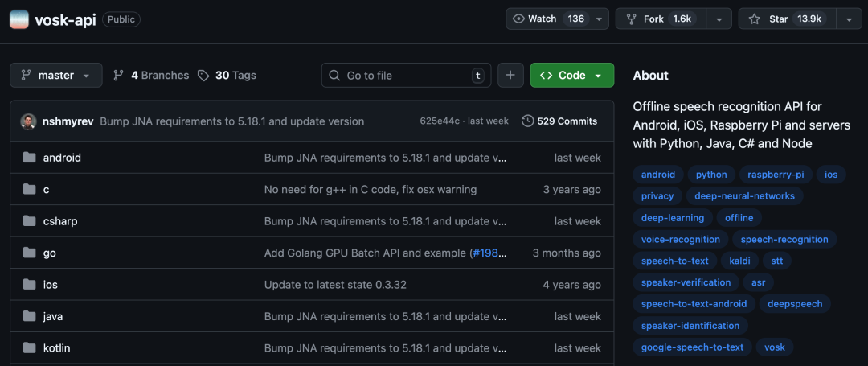Open the 529 Commits history
The image size is (868, 366).
[559, 121]
